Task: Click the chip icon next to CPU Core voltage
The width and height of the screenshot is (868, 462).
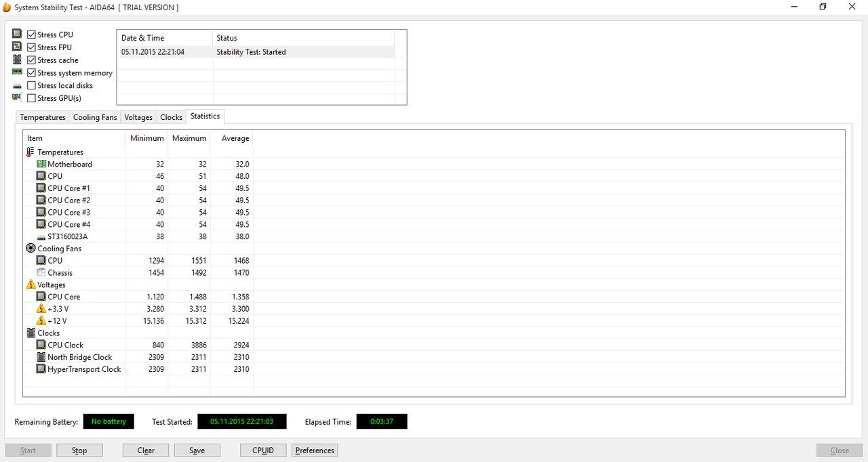Action: click(41, 297)
